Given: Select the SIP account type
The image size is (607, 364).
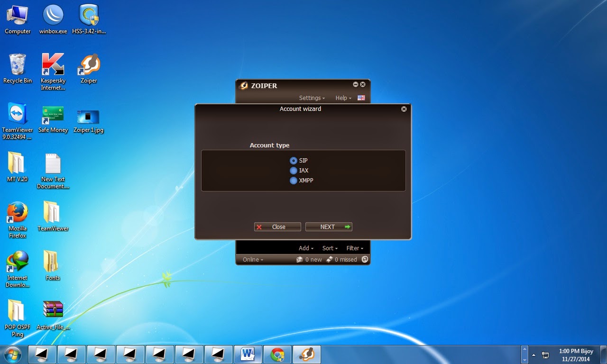Looking at the screenshot, I should tap(294, 161).
